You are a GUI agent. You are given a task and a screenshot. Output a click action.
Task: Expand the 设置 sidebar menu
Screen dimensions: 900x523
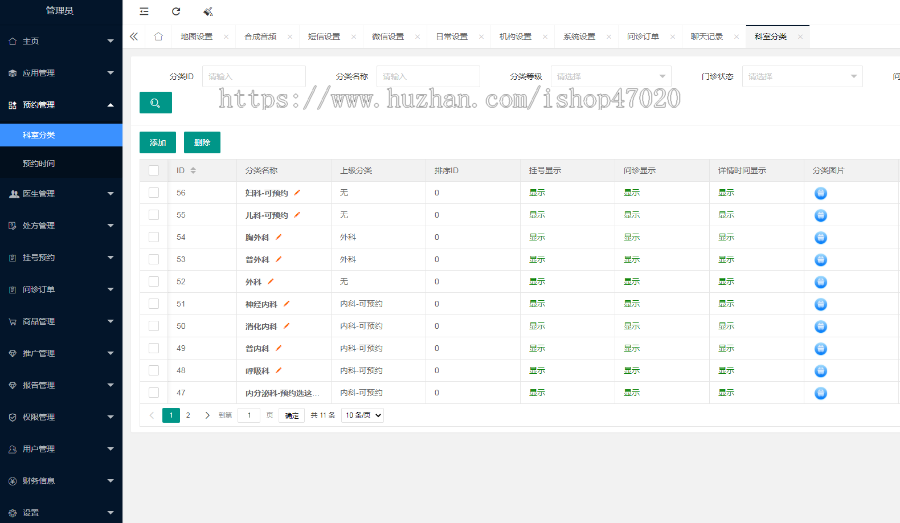pos(61,513)
